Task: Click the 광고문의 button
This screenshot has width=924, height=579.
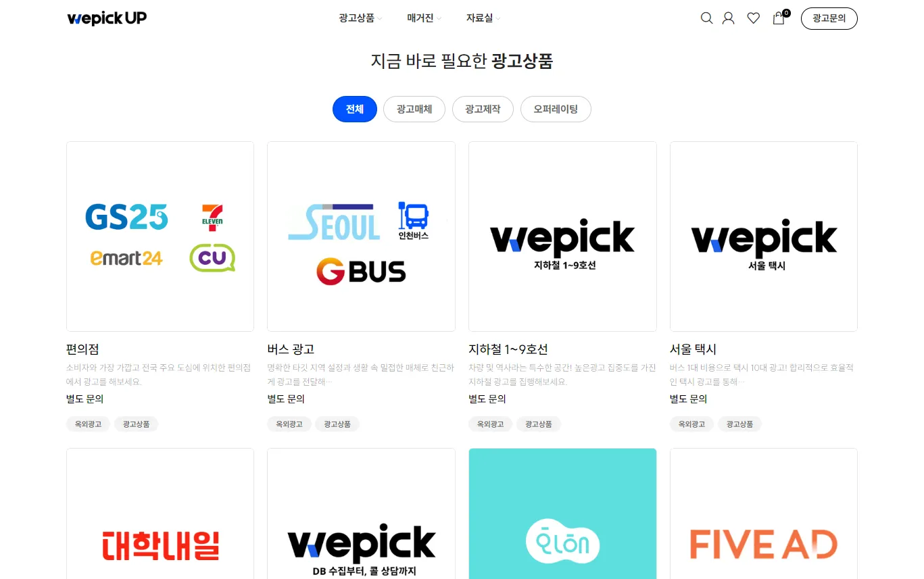Action: pos(829,18)
